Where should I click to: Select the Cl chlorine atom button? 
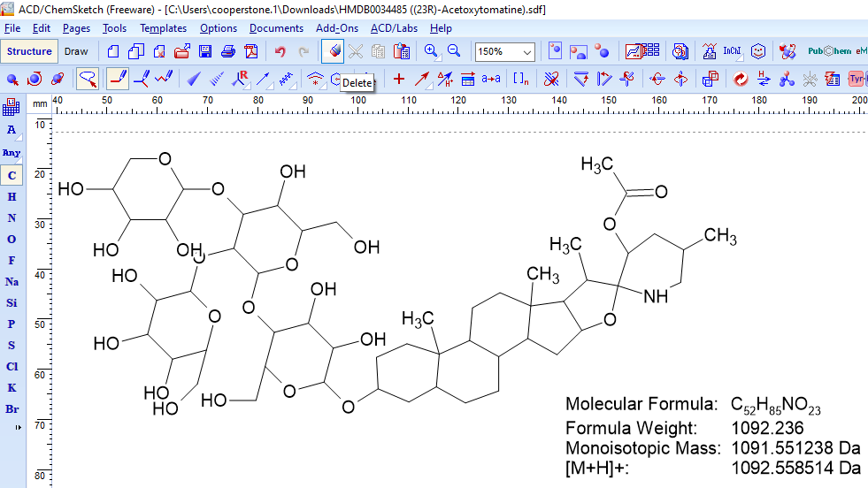coord(12,366)
